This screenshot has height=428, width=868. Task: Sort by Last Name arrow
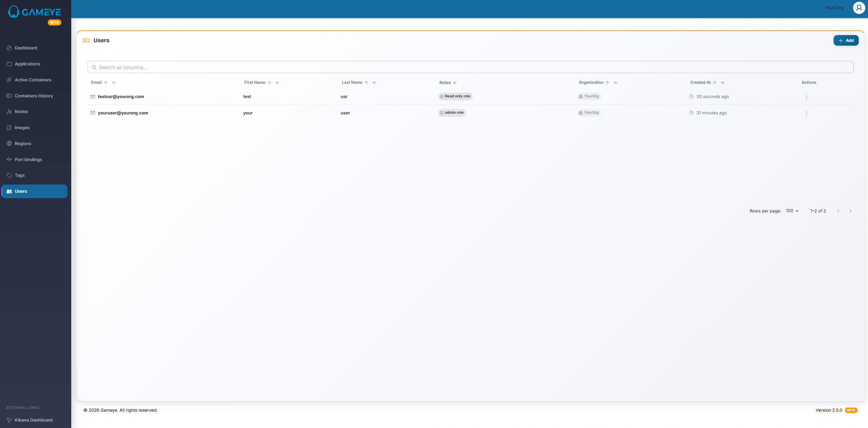366,83
